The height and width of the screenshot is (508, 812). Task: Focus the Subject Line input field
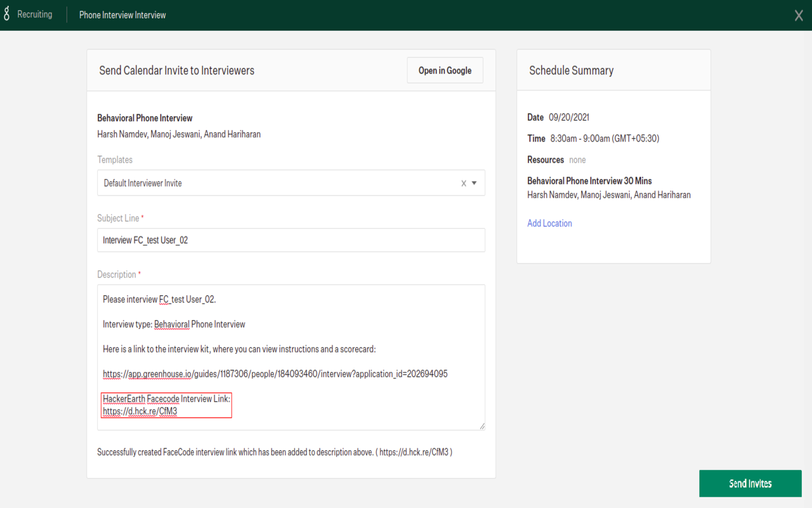[291, 240]
